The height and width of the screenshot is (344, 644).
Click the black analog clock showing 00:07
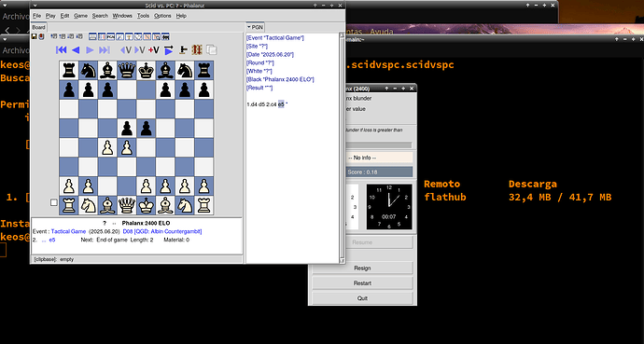click(389, 207)
